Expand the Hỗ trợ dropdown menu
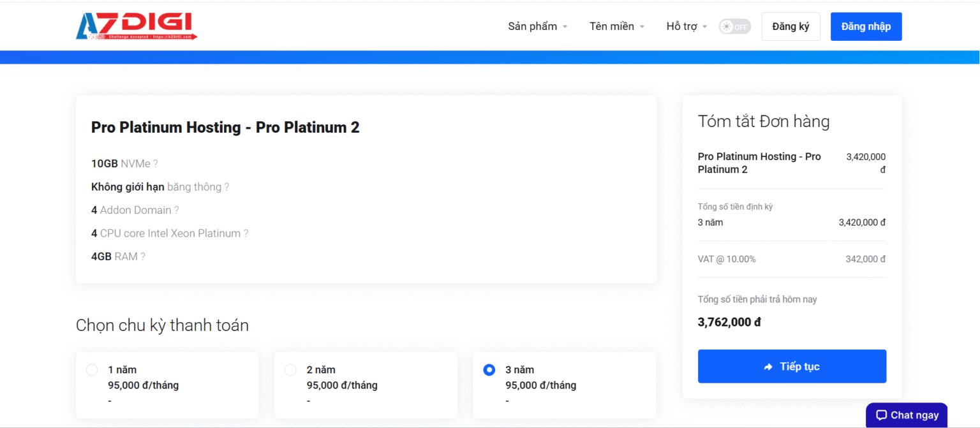980x428 pixels. coord(687,27)
